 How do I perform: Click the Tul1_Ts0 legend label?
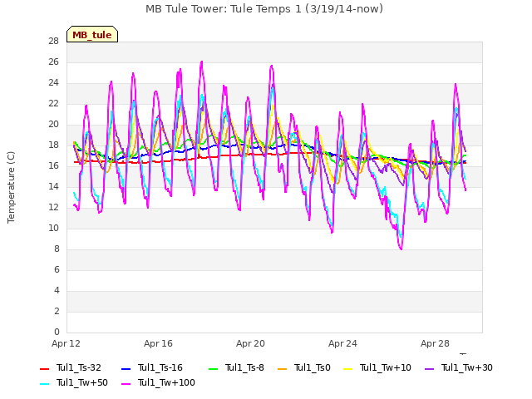pos(313,367)
